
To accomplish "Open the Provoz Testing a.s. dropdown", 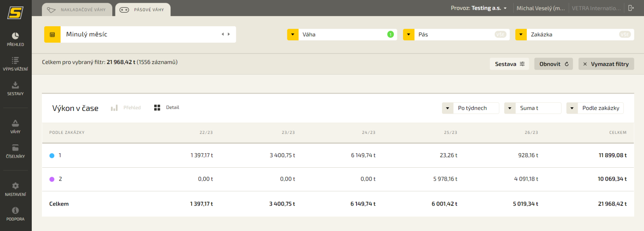I will coord(479,8).
